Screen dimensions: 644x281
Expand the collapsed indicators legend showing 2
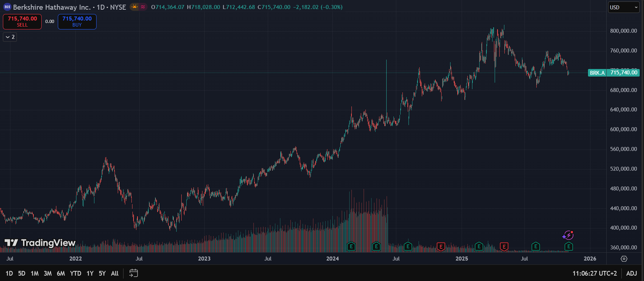[x=10, y=37]
